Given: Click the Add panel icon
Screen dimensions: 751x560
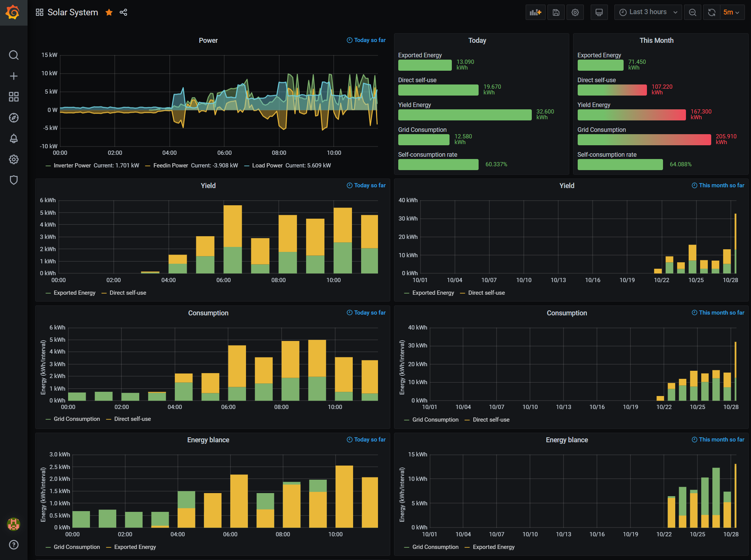Looking at the screenshot, I should (535, 12).
